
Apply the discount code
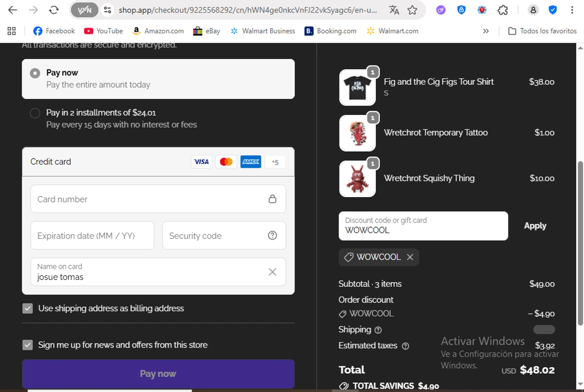(x=535, y=226)
